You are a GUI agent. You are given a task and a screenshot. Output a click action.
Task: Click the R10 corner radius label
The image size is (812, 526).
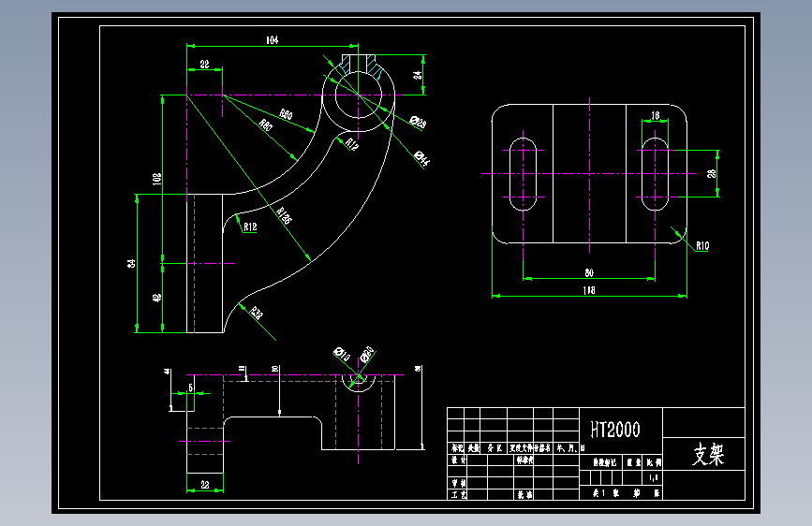[x=702, y=246]
